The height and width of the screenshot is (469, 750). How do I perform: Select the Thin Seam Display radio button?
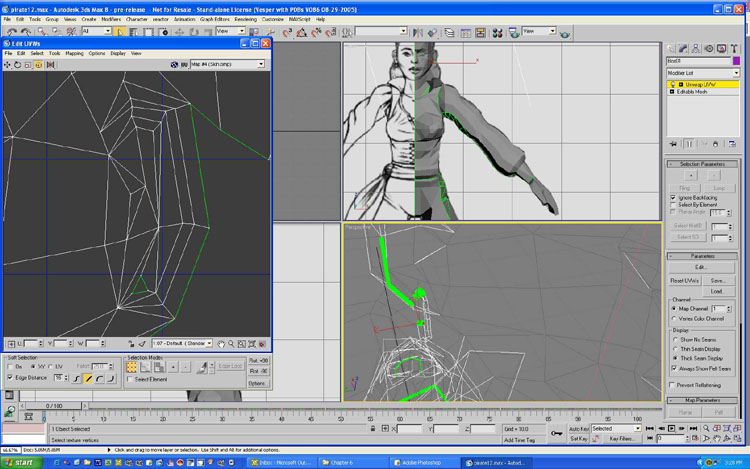click(x=674, y=349)
